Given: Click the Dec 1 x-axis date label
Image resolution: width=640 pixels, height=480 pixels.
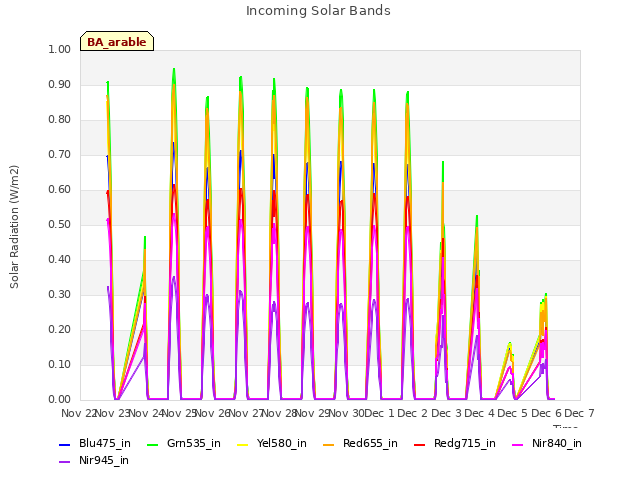Looking at the screenshot, I should (x=380, y=413).
